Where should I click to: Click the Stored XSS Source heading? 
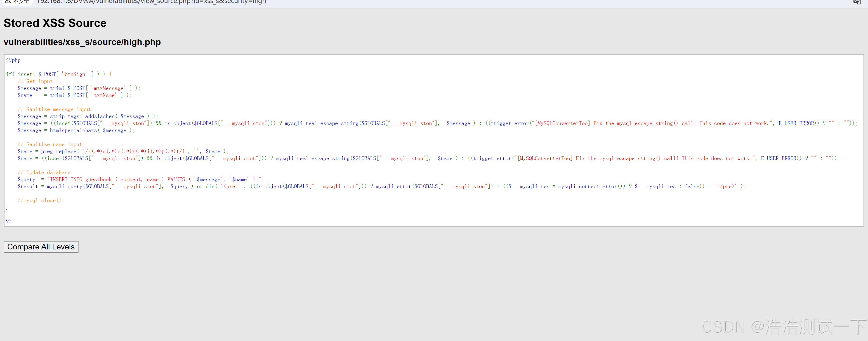click(55, 23)
